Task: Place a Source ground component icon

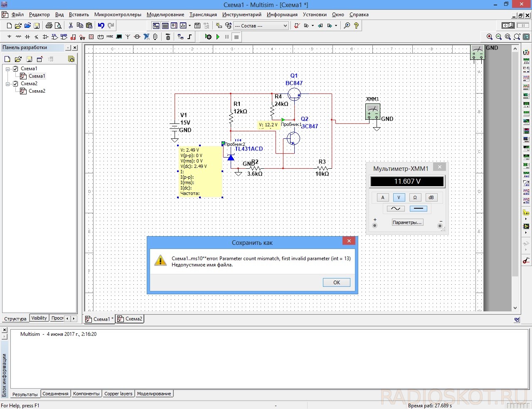Action: [x=9, y=37]
